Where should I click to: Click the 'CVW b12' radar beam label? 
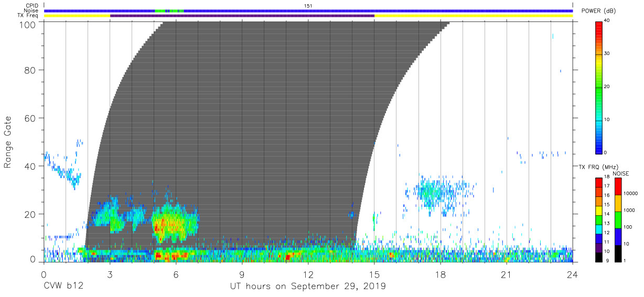[x=63, y=287]
